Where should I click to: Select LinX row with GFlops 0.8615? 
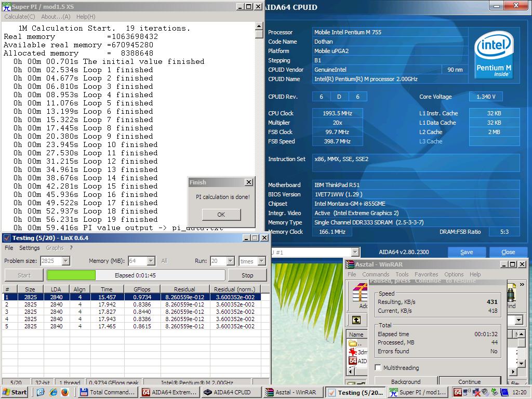click(x=132, y=326)
